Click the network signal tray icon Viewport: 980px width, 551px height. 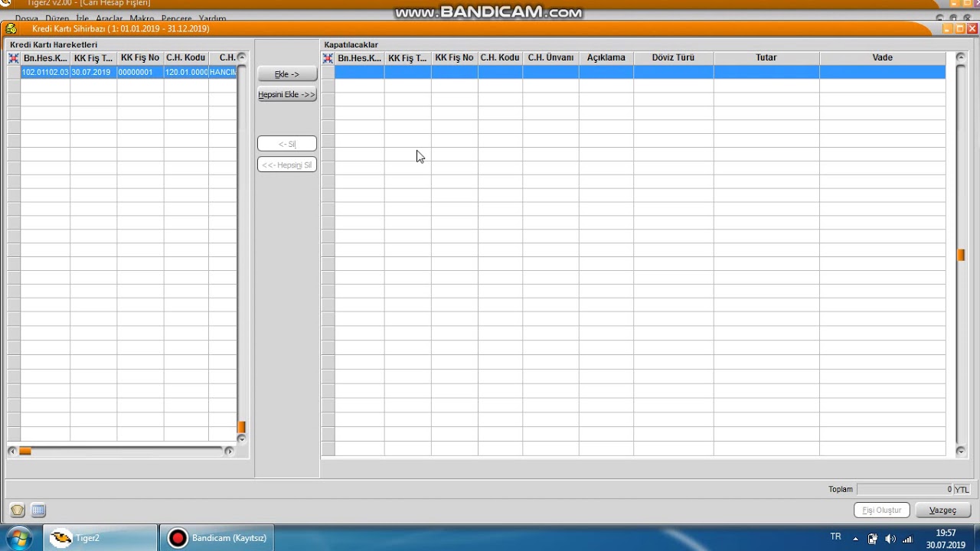click(907, 539)
